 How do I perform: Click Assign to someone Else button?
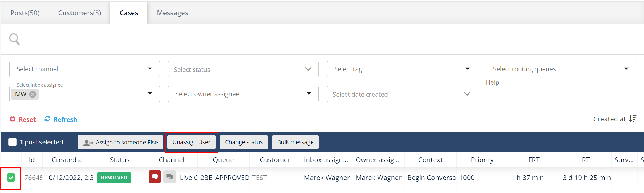tap(120, 142)
